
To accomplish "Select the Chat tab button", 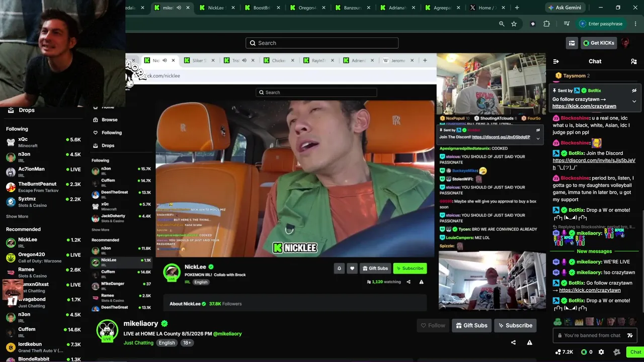I will (x=635, y=352).
